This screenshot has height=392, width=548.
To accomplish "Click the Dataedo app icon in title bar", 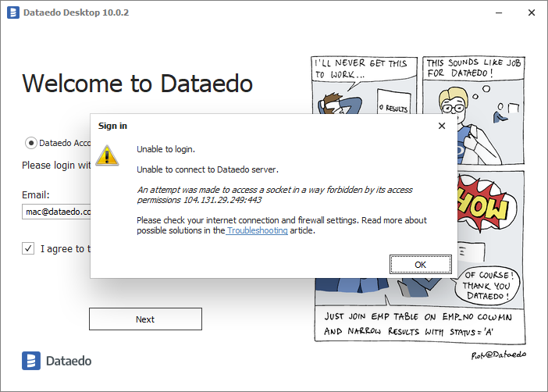I will pyautogui.click(x=12, y=13).
